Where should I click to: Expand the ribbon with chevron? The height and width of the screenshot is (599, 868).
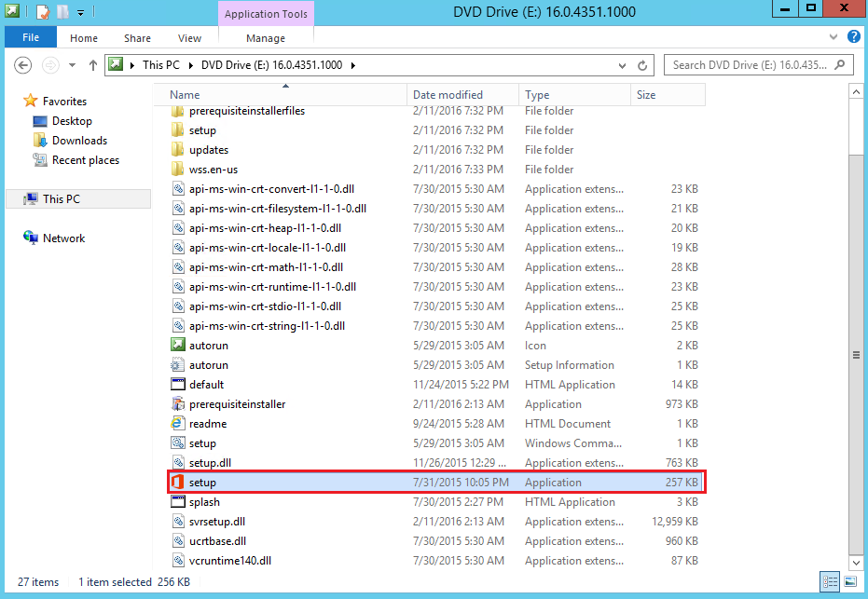click(x=834, y=37)
